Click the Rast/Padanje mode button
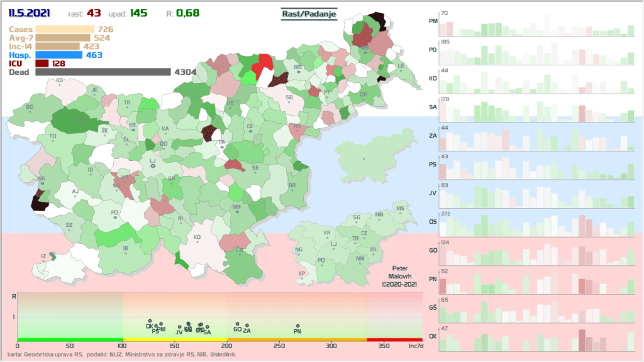The height and width of the screenshot is (362, 644). coord(309,14)
